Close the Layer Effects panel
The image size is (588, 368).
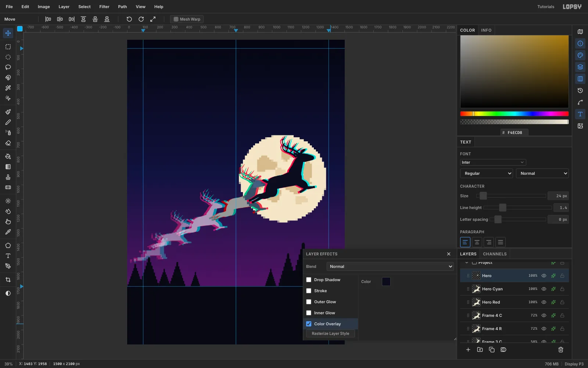pyautogui.click(x=449, y=254)
